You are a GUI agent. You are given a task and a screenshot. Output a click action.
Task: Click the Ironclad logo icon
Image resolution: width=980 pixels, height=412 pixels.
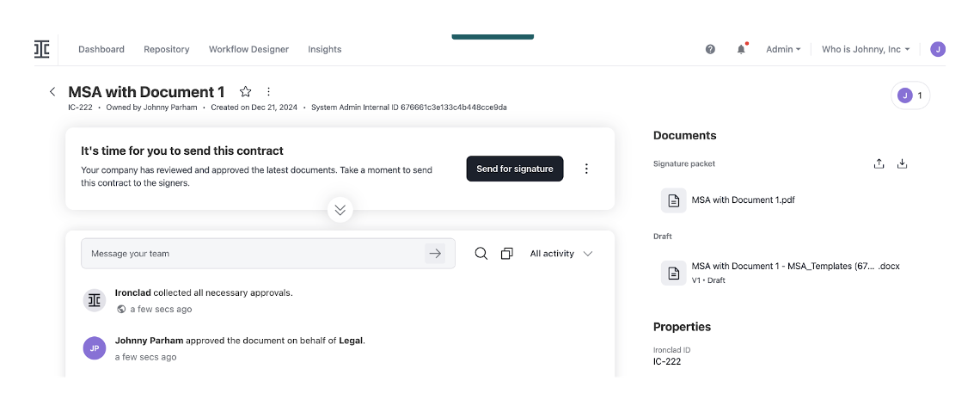point(42,49)
